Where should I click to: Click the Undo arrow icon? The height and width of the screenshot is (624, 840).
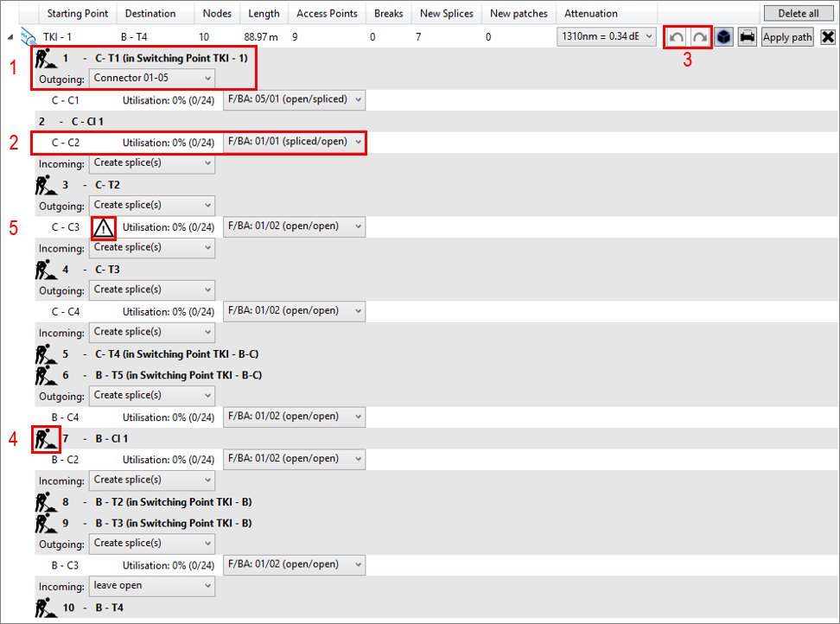click(x=675, y=36)
